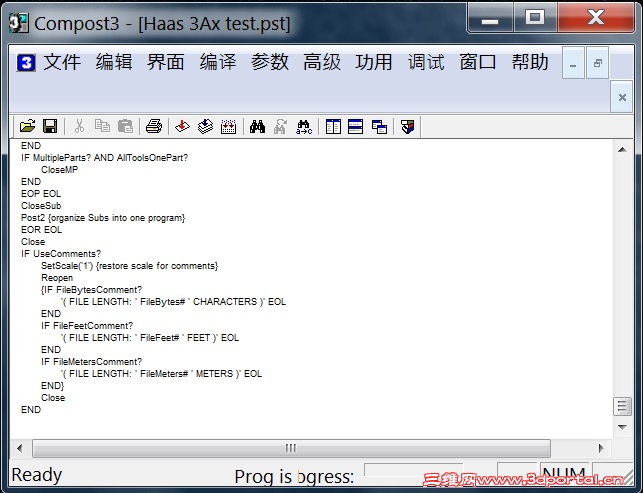
Task: Open the 编译 menu
Action: coord(218,62)
